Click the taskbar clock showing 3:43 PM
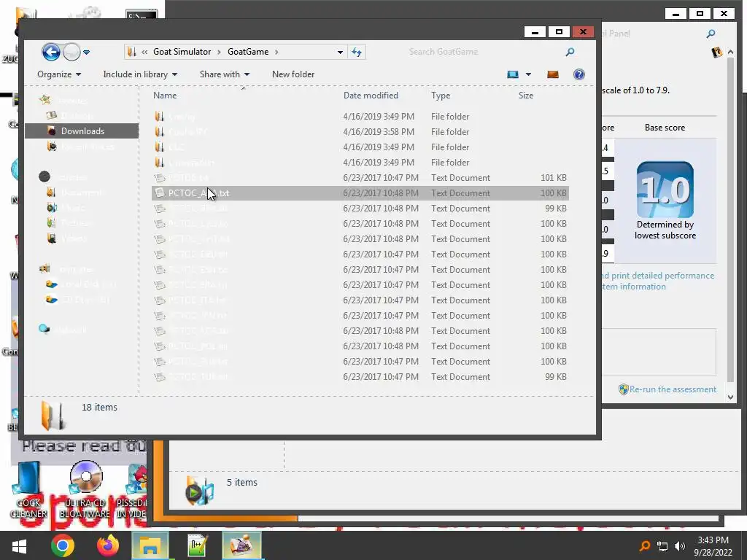Image resolution: width=747 pixels, height=560 pixels. (x=713, y=545)
